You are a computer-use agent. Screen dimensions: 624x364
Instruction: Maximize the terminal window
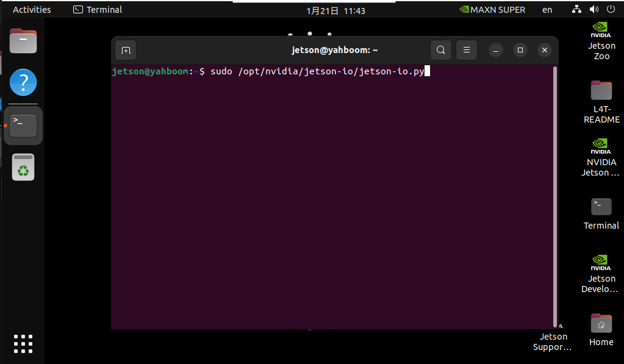520,50
